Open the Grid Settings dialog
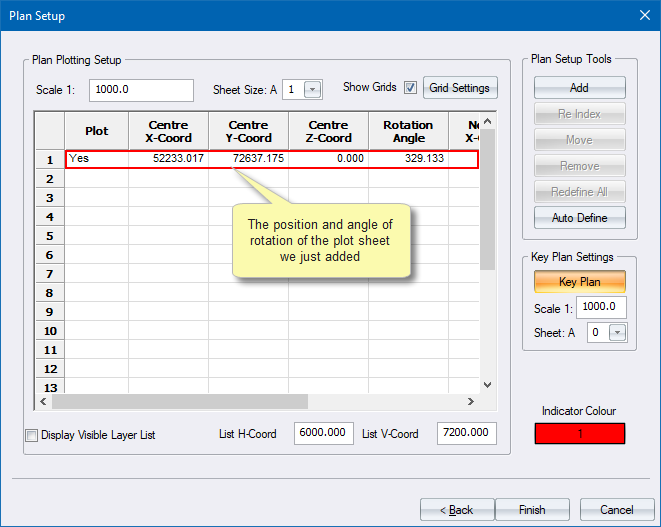661x527 pixels. tap(459, 88)
